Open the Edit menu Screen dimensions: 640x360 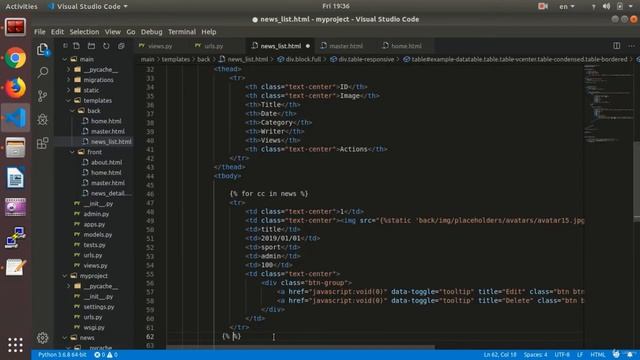57,32
